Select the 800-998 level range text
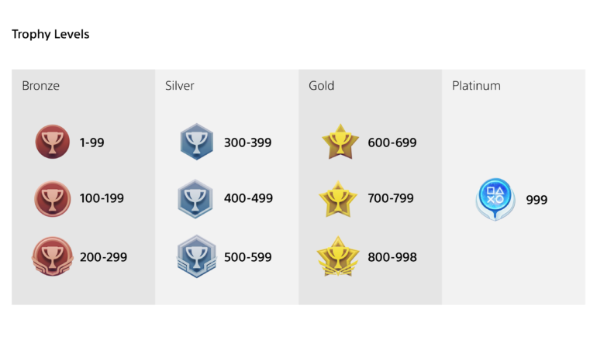Screen dimensions: 597x364 (392, 257)
